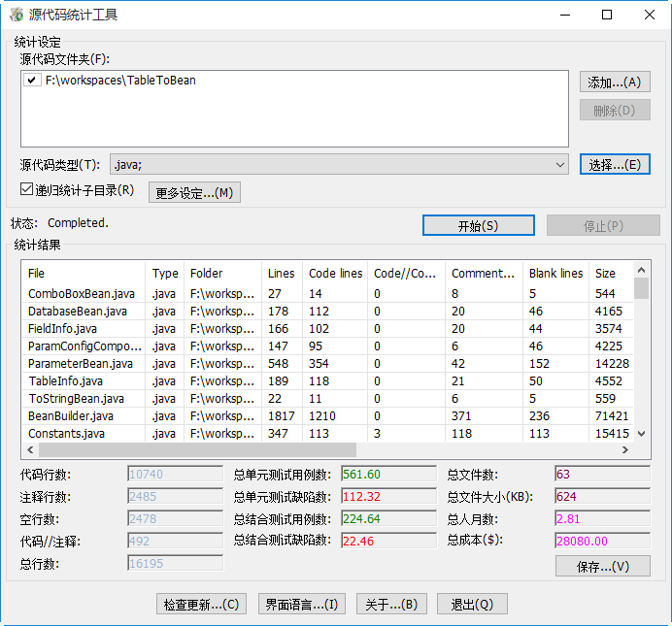This screenshot has width=672, height=626.
Task: Maximize the 源代码统计工具 window
Action: tap(607, 15)
